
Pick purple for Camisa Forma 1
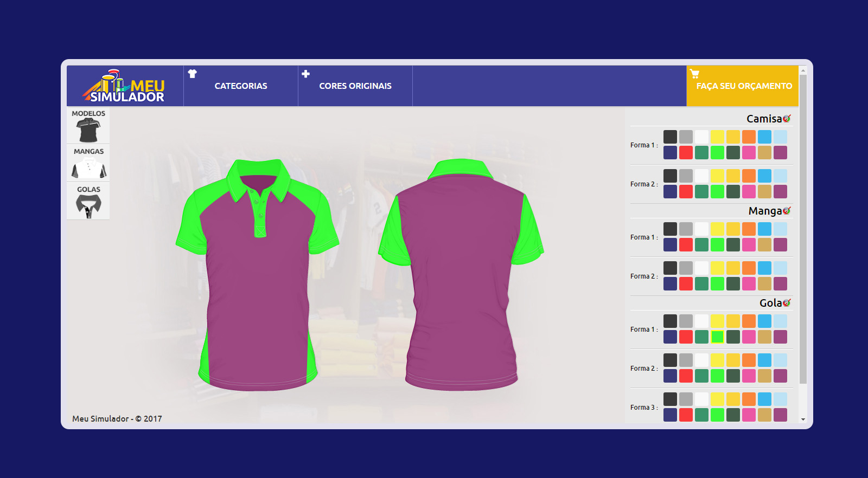[780, 153]
